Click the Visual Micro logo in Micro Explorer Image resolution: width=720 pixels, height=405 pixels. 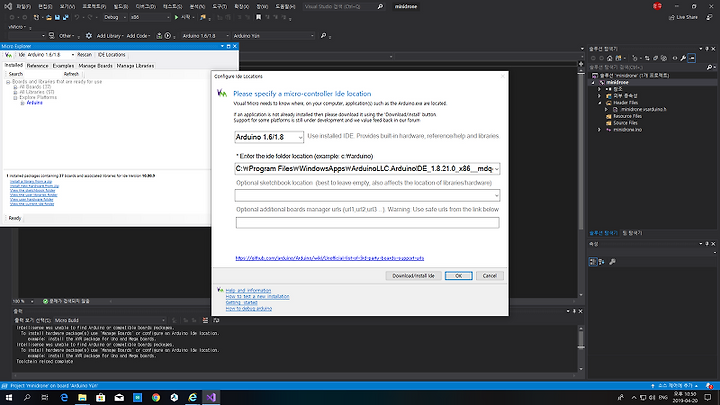click(x=8, y=55)
